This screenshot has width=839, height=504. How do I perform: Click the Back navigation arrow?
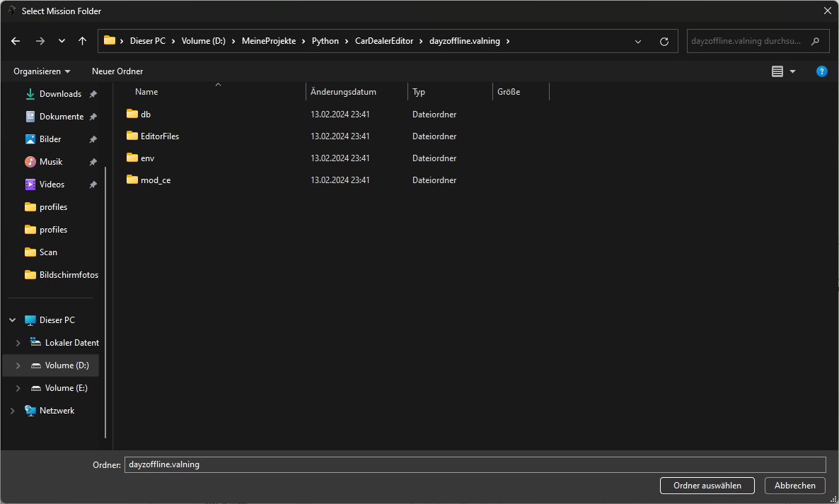coord(16,41)
